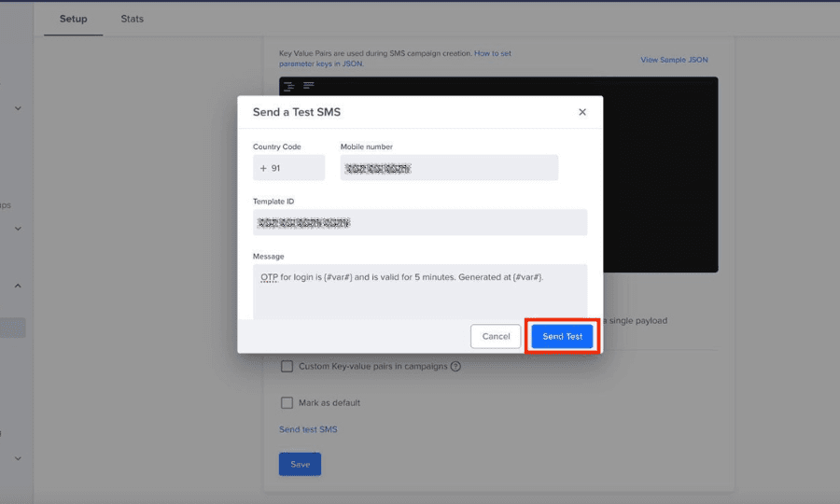Click the blue Save button

(300, 464)
